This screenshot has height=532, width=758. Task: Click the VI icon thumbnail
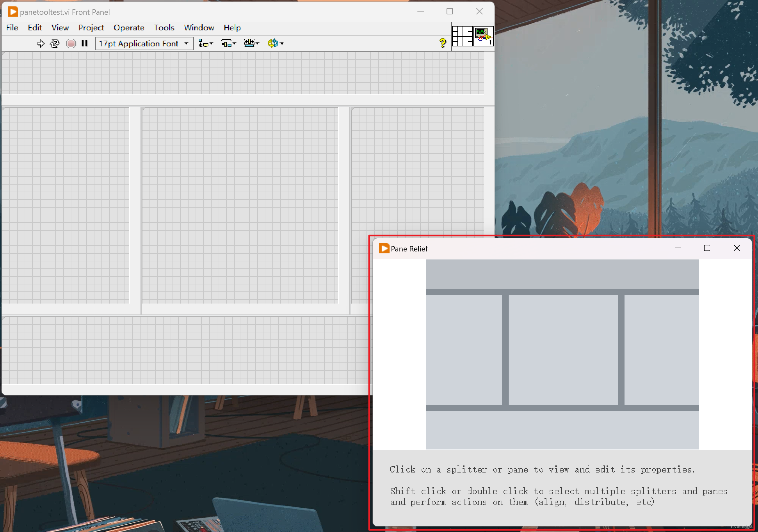tap(483, 36)
